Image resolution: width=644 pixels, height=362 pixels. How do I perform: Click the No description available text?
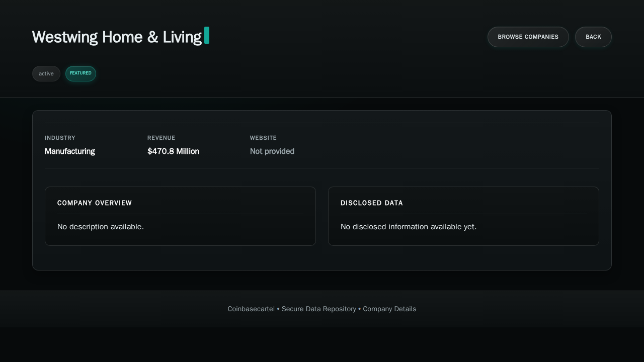point(101,227)
